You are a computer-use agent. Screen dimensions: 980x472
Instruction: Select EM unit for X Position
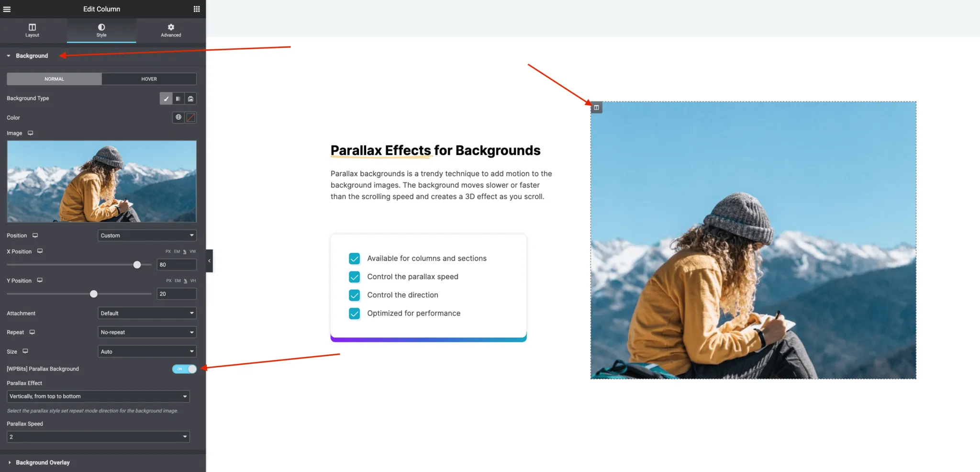point(177,251)
